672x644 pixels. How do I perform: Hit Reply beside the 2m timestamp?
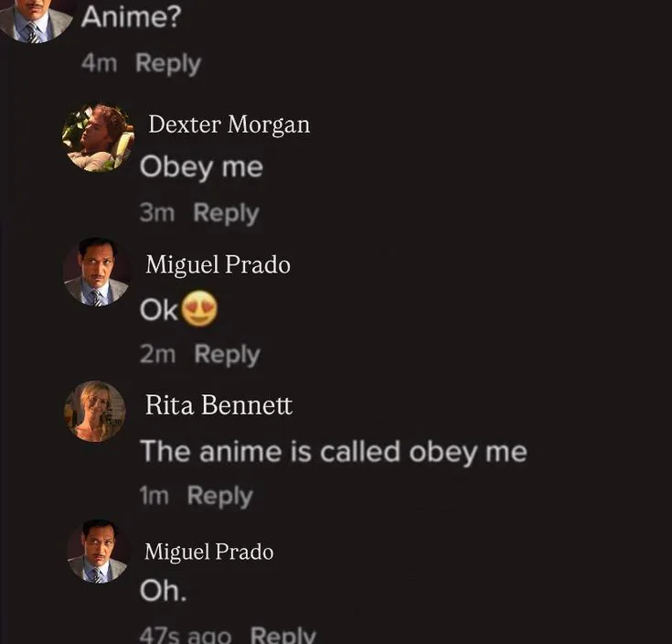pyautogui.click(x=227, y=354)
